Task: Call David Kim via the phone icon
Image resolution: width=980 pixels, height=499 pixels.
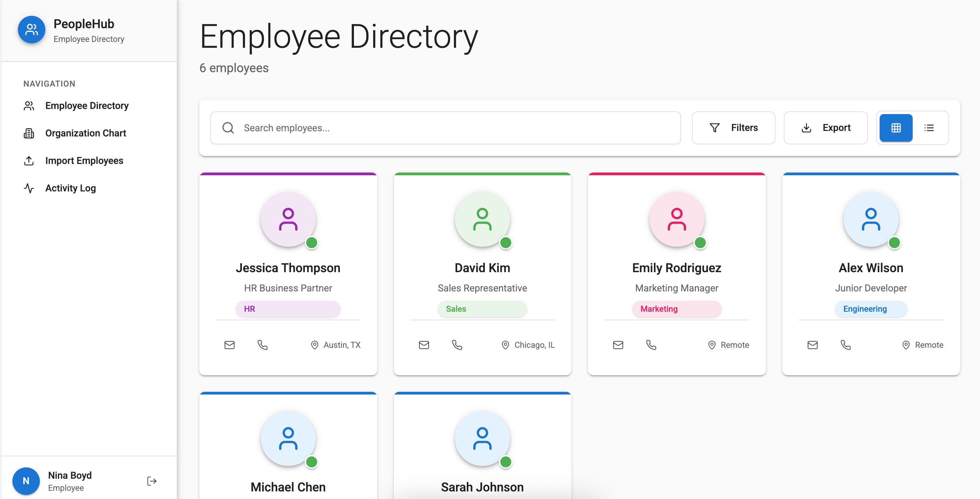Action: 457,345
